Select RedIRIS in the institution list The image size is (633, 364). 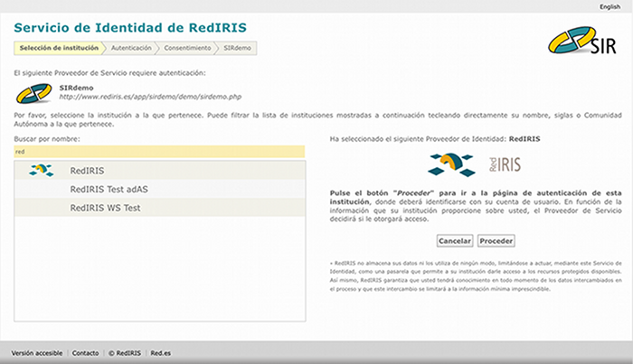tap(160, 171)
